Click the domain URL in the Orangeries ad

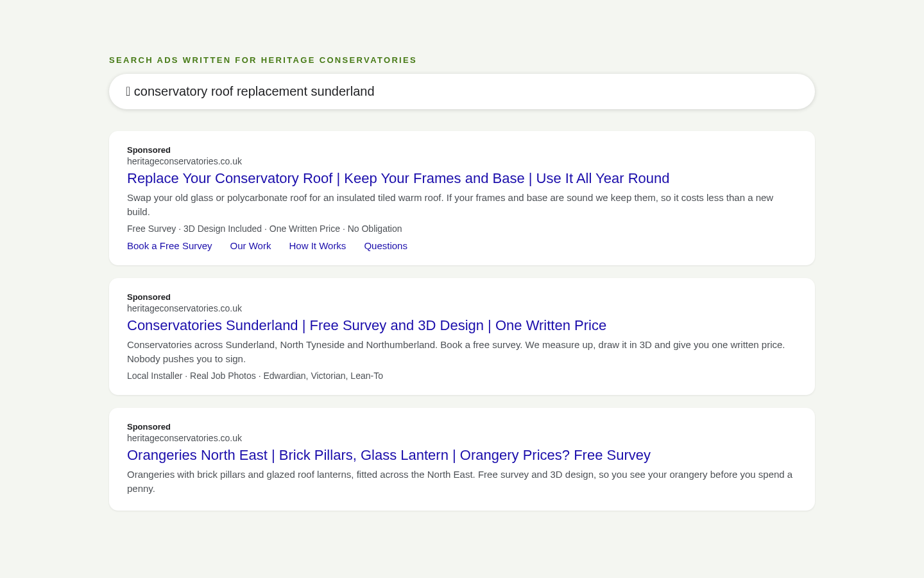pyautogui.click(x=184, y=438)
